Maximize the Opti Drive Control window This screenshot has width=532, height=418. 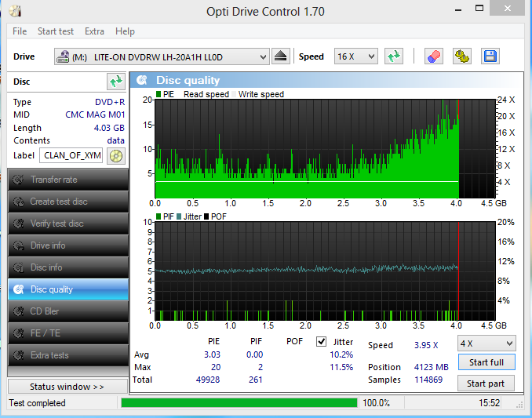point(479,9)
